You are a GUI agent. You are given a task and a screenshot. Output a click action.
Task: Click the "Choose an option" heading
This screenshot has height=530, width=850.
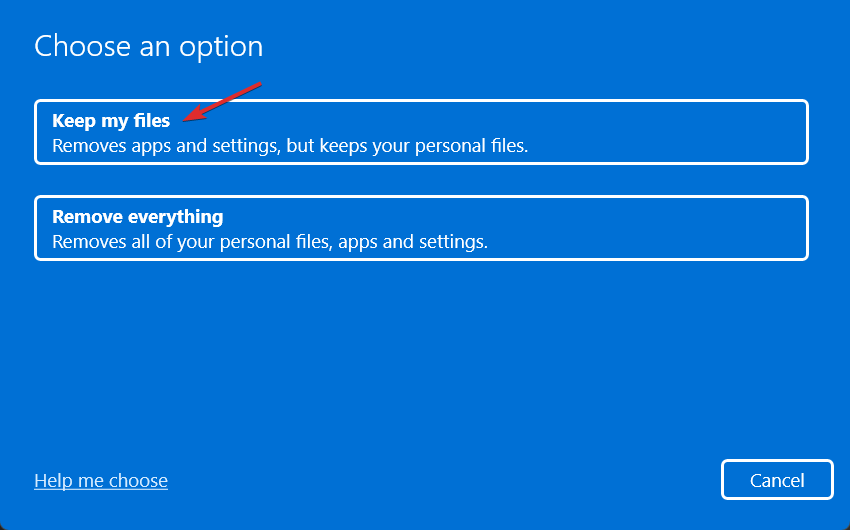(x=149, y=46)
